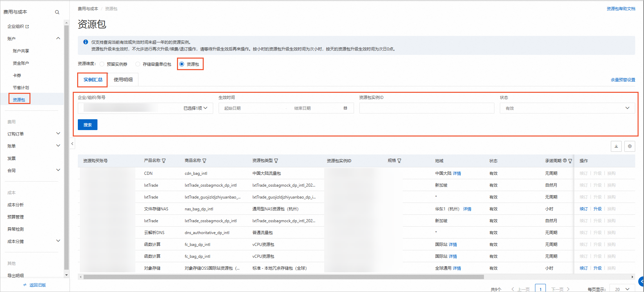The height and width of the screenshot is (292, 644).
Task: Click the sidebar search magnifier icon
Action: click(x=57, y=12)
